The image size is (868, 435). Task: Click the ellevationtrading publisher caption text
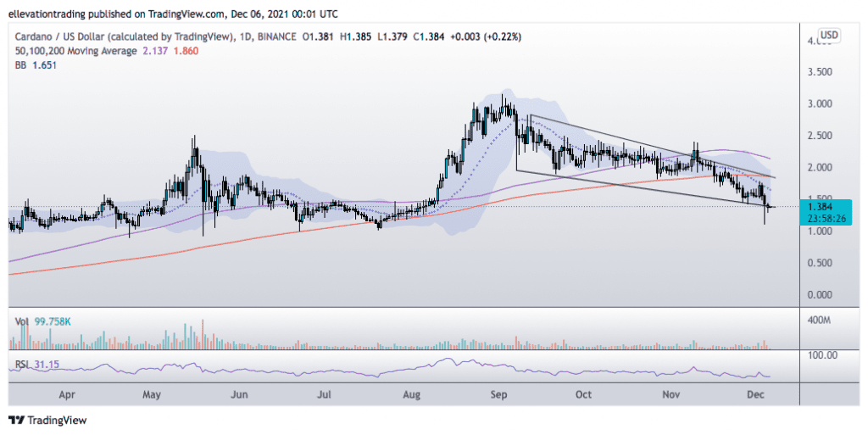tap(173, 14)
